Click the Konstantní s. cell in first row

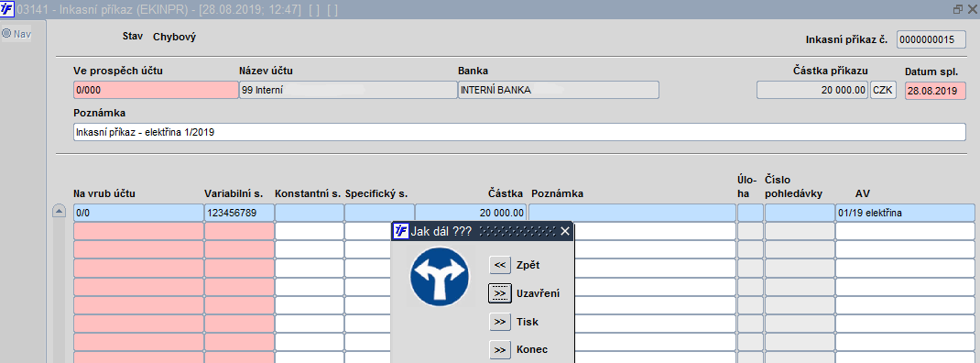click(310, 213)
